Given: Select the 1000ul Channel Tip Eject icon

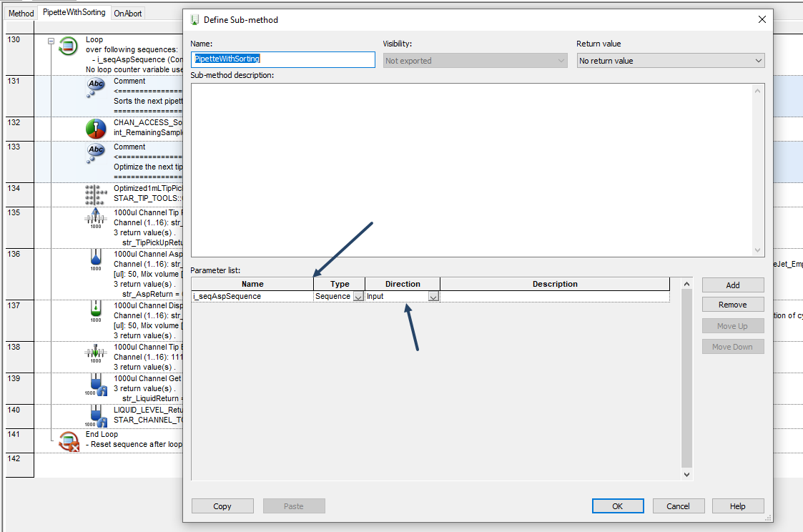Looking at the screenshot, I should coord(96,353).
